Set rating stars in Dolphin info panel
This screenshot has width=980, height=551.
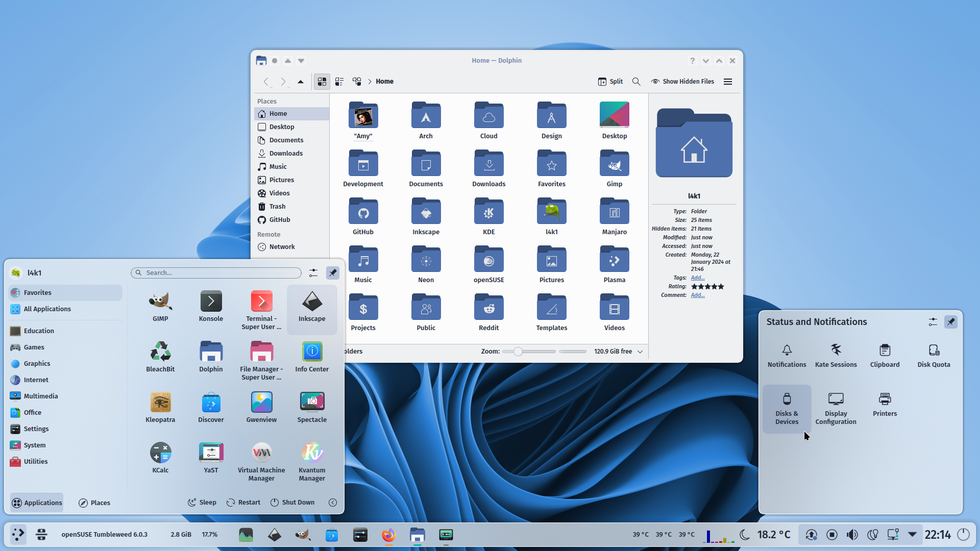click(707, 286)
